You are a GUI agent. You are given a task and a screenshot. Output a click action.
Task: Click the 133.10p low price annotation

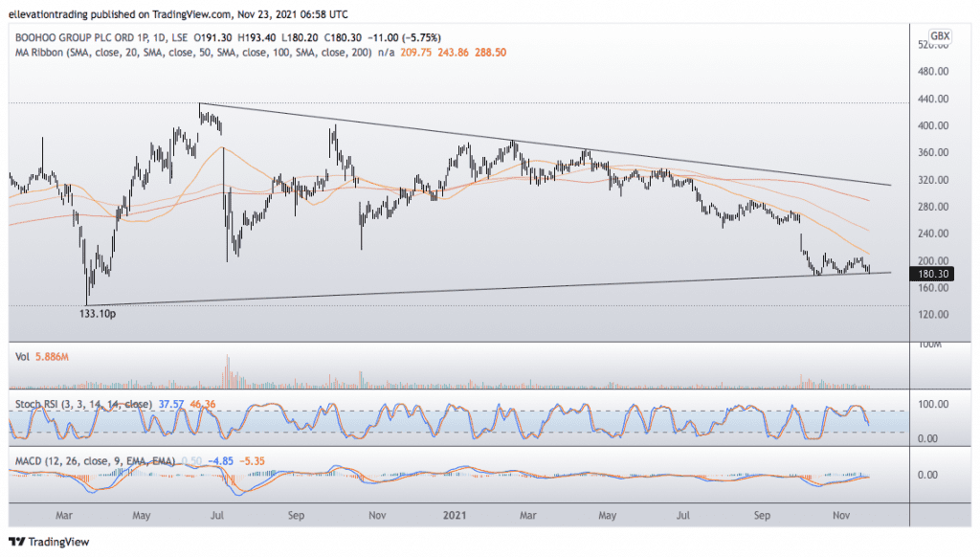[98, 314]
